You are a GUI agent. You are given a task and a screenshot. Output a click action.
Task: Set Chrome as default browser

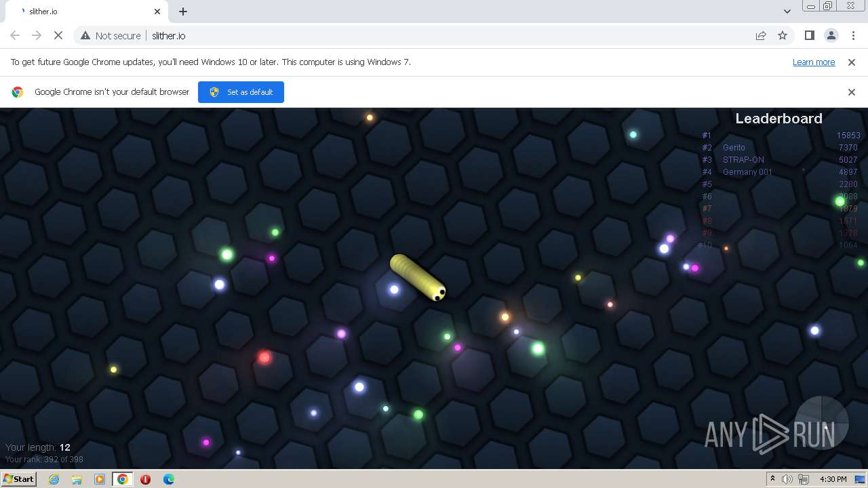[x=241, y=92]
